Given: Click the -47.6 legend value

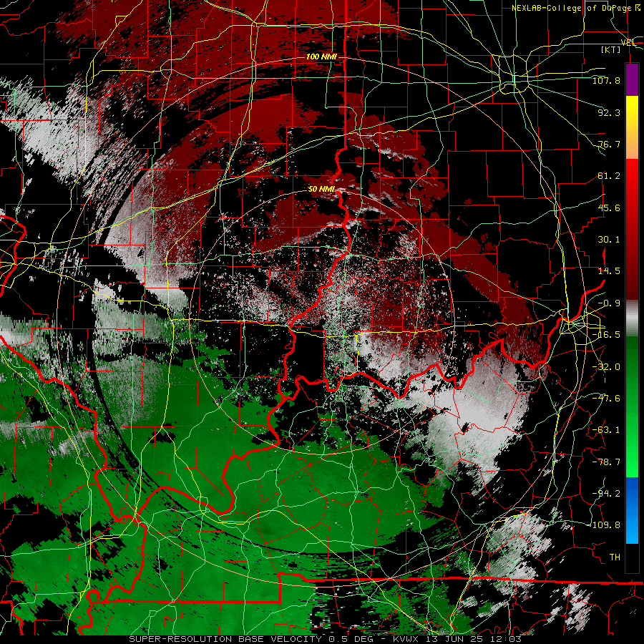Looking at the screenshot, I should pyautogui.click(x=606, y=399).
